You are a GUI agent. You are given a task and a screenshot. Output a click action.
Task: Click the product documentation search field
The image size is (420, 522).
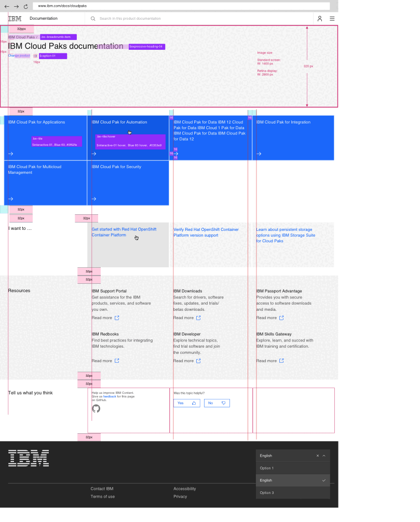point(202,19)
